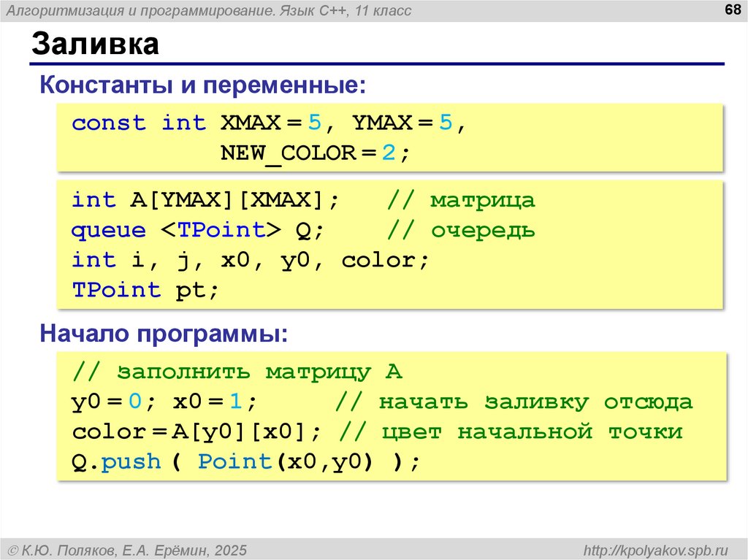Click the "Константы и переменные:" heading
748x560 pixels.
click(x=202, y=85)
